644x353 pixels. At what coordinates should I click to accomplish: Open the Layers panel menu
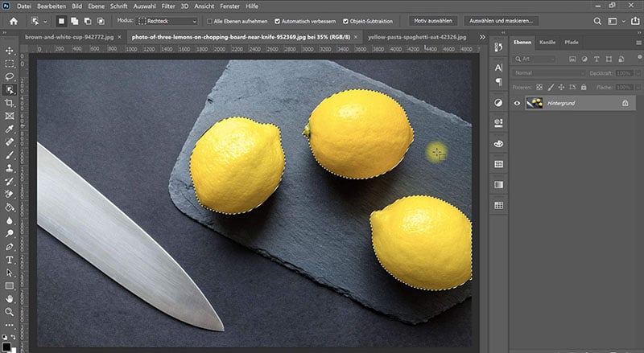(x=638, y=43)
